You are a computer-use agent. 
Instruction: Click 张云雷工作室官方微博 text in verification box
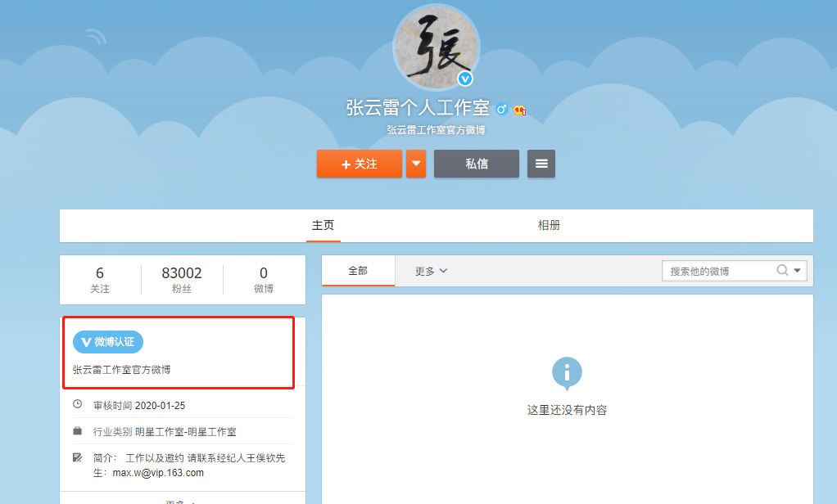click(122, 370)
